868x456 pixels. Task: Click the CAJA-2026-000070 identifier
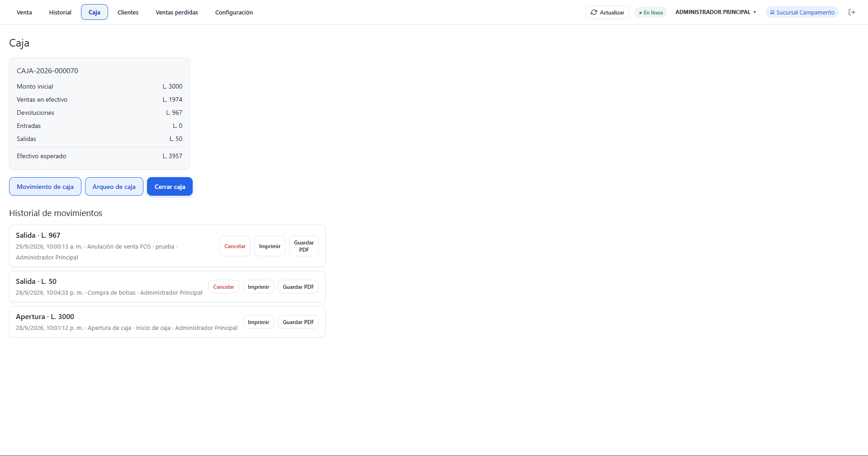point(47,71)
